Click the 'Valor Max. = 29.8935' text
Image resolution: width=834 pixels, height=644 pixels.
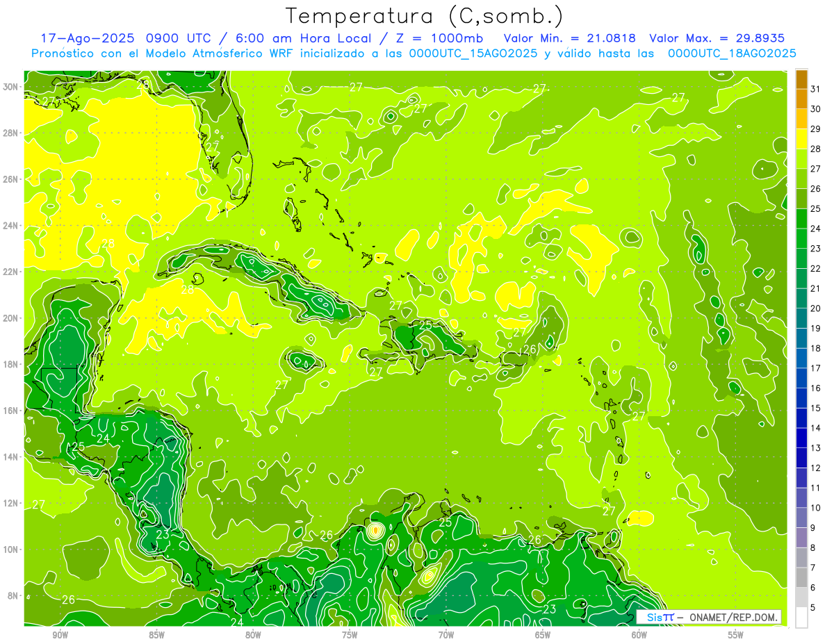tap(717, 38)
